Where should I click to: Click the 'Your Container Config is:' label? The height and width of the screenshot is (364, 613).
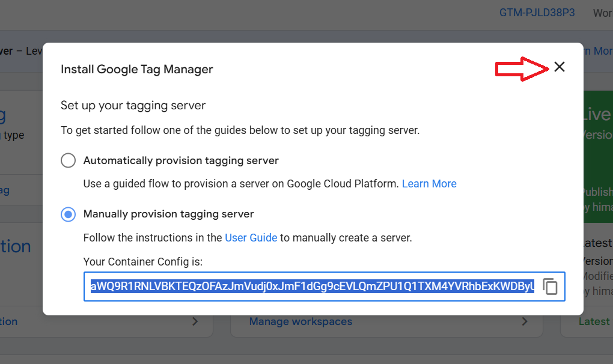tap(142, 262)
